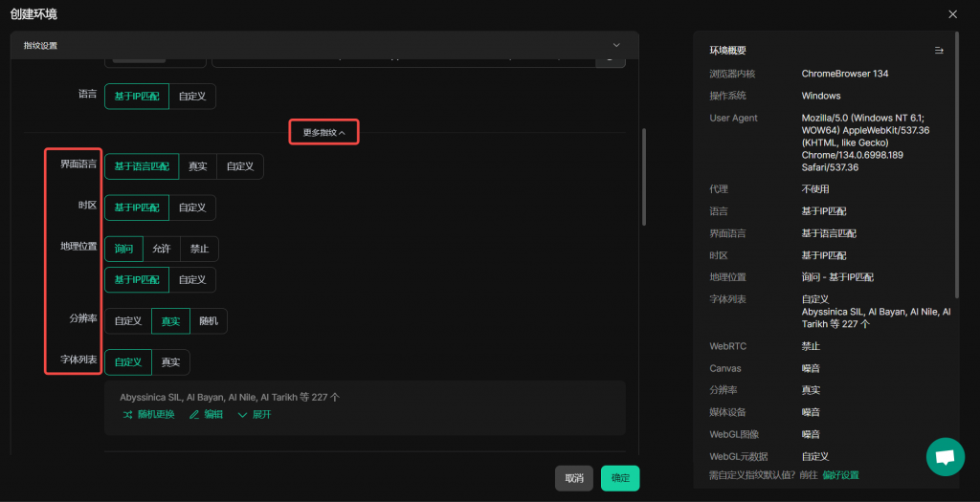Click the 确定 button
980x502 pixels.
(620, 478)
